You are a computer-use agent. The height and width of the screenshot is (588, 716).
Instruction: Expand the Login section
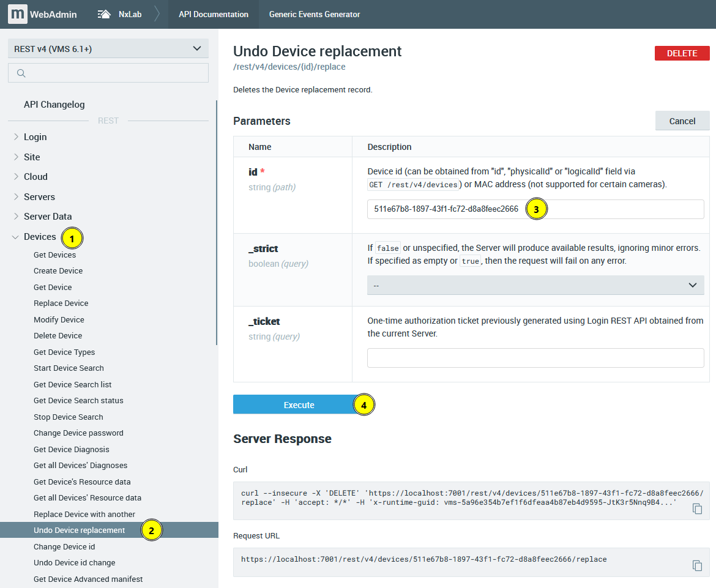point(16,137)
